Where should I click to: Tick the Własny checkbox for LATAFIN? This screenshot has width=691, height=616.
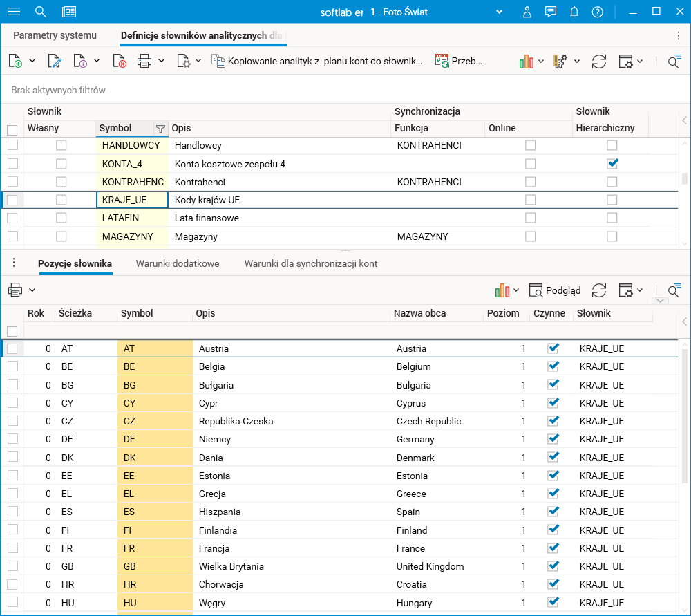point(61,218)
